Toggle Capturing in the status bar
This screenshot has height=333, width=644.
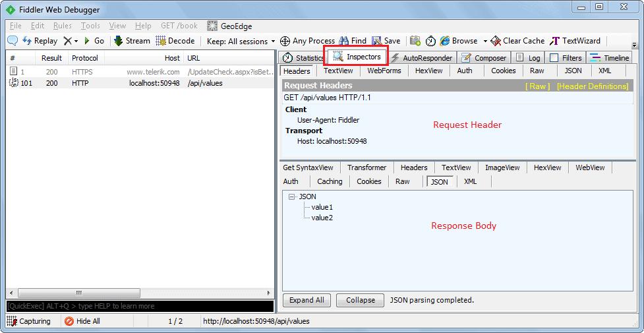pos(29,321)
